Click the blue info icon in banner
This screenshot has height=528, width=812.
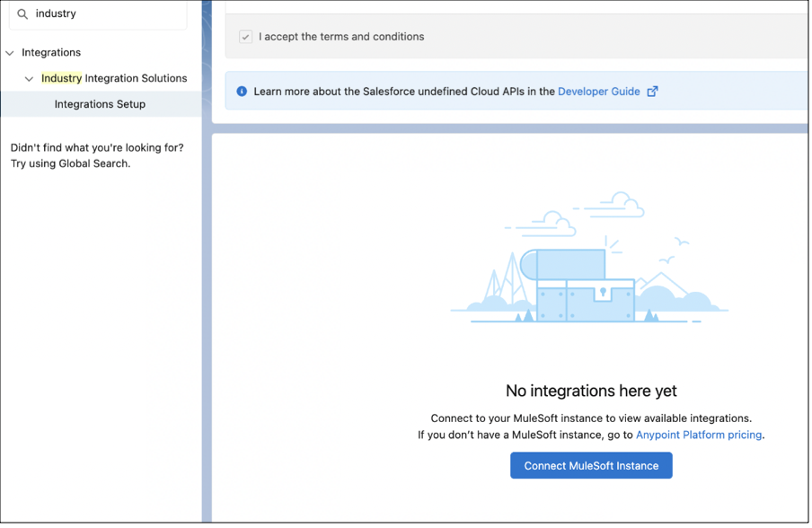tap(242, 92)
